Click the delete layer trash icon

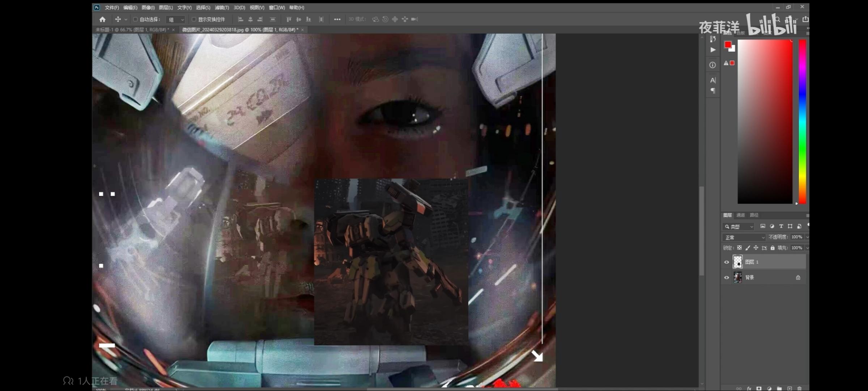coord(799,388)
